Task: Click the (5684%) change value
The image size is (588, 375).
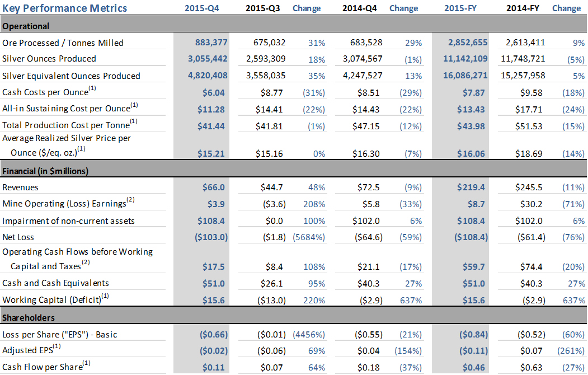Action: [x=309, y=237]
